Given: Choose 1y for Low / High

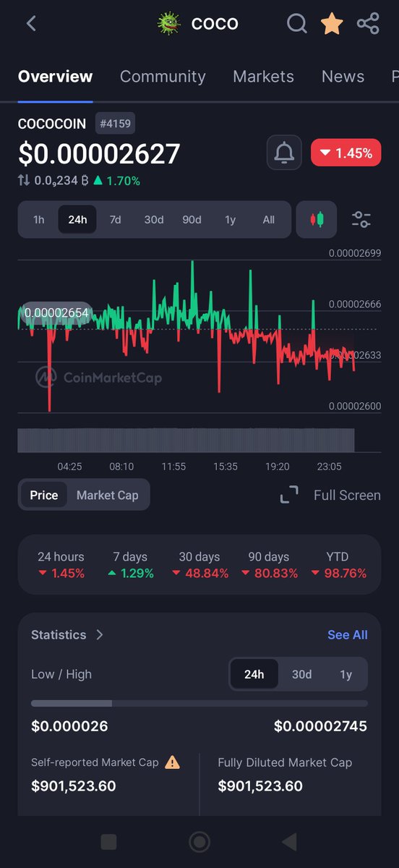Looking at the screenshot, I should (346, 674).
